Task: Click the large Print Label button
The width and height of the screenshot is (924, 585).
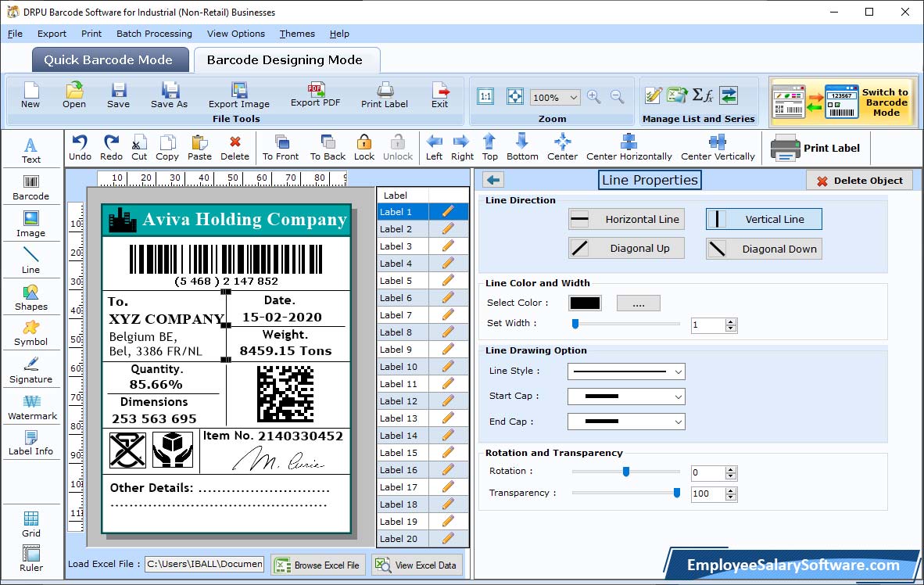Action: [x=815, y=148]
